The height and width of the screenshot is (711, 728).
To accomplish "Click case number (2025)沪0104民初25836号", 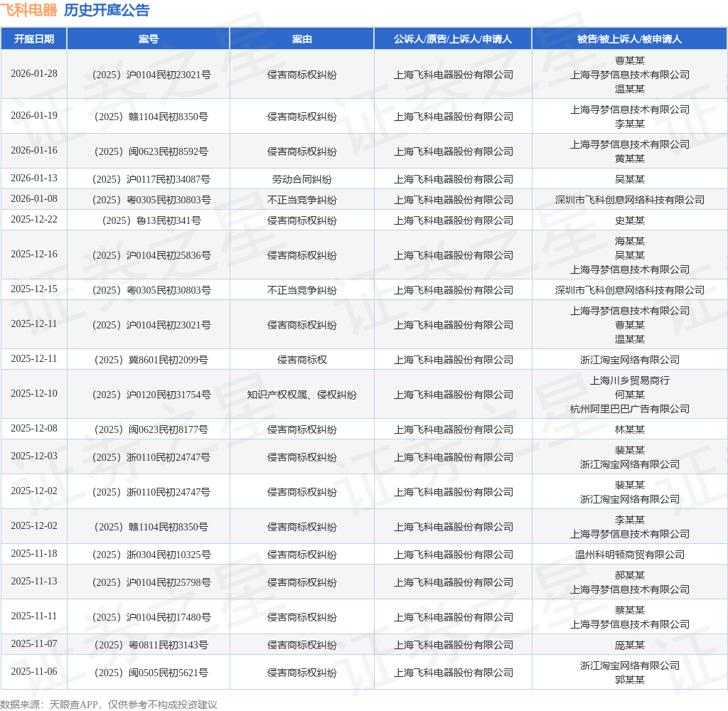I will [151, 255].
